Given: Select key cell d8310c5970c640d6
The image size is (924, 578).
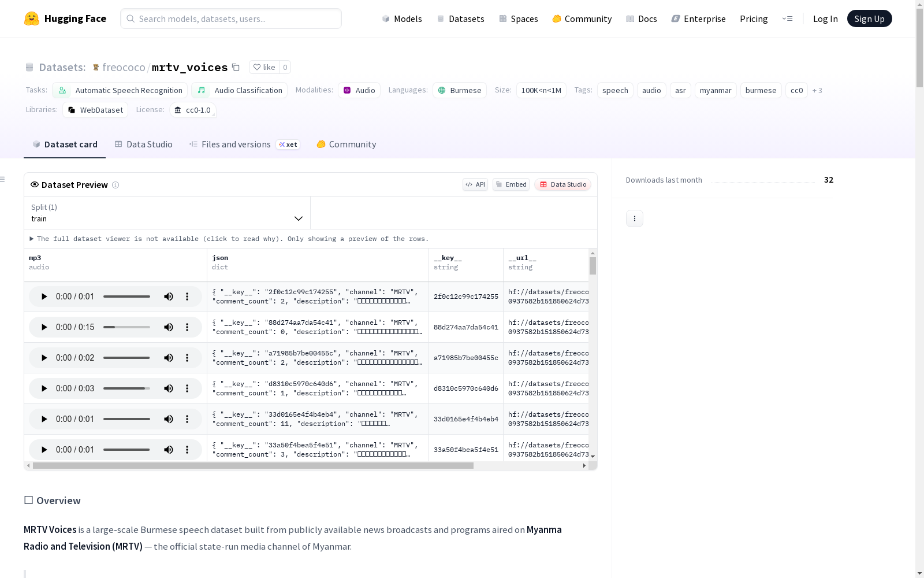Looking at the screenshot, I should coord(466,388).
